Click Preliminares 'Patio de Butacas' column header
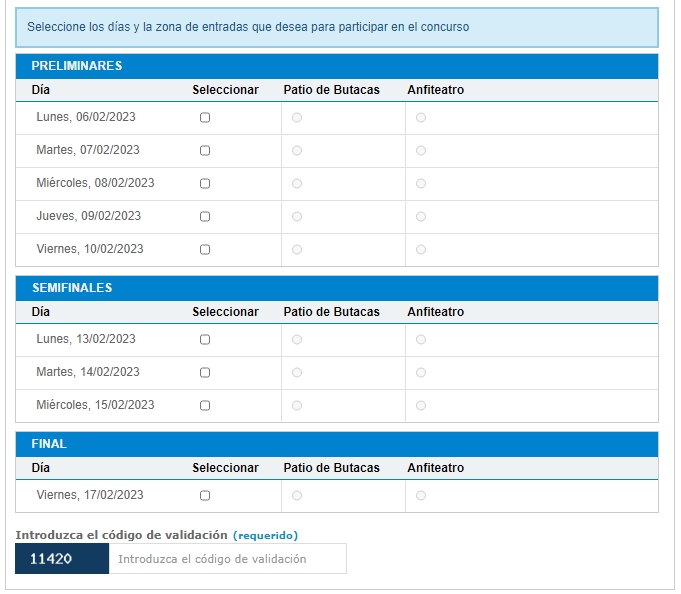The width and height of the screenshot is (681, 594). coord(331,90)
